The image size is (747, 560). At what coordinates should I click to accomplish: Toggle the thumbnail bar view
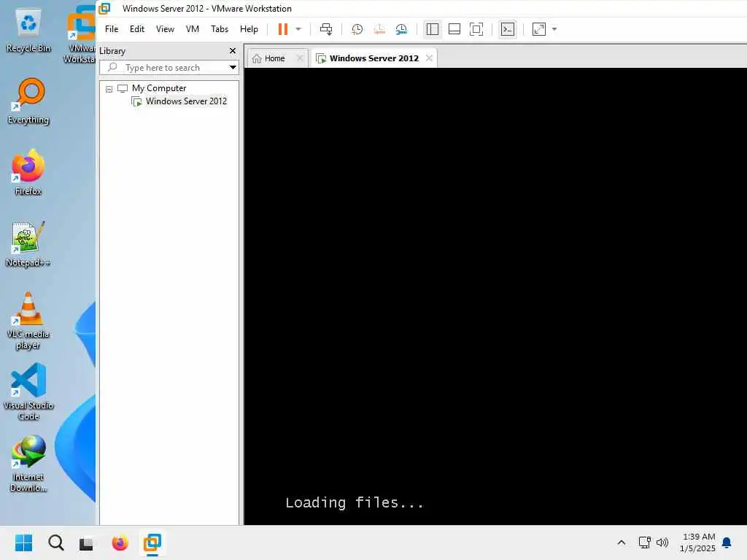454,29
